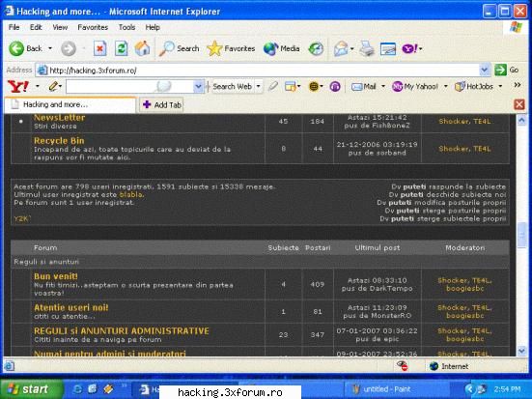Click the Internet zone globe in status bar
532x399 pixels.
(434, 366)
